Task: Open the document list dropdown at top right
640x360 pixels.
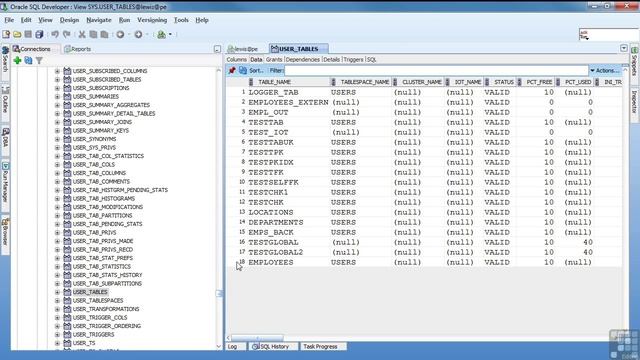Action: tap(624, 49)
